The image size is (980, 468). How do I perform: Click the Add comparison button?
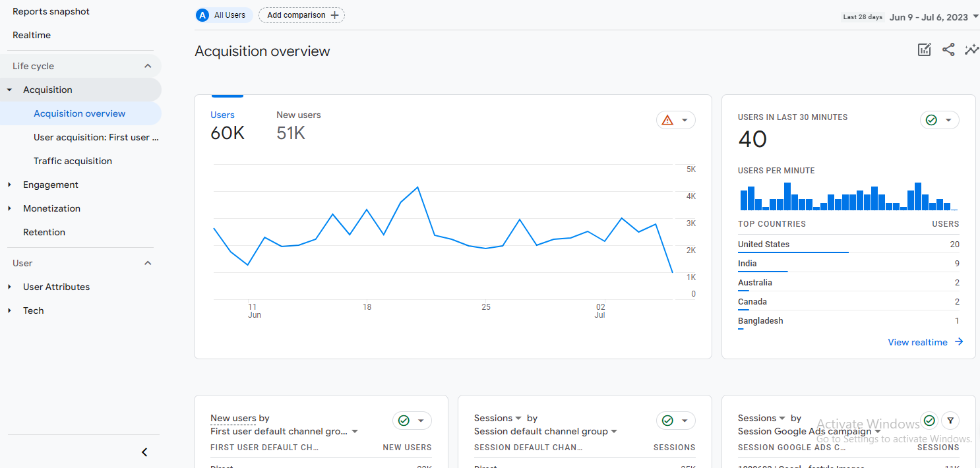[301, 15]
